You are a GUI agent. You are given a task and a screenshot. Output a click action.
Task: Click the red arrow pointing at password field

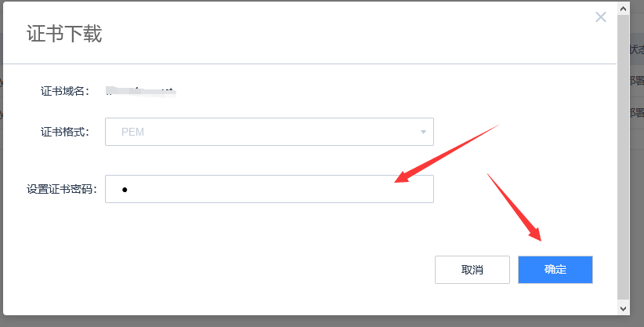click(447, 154)
